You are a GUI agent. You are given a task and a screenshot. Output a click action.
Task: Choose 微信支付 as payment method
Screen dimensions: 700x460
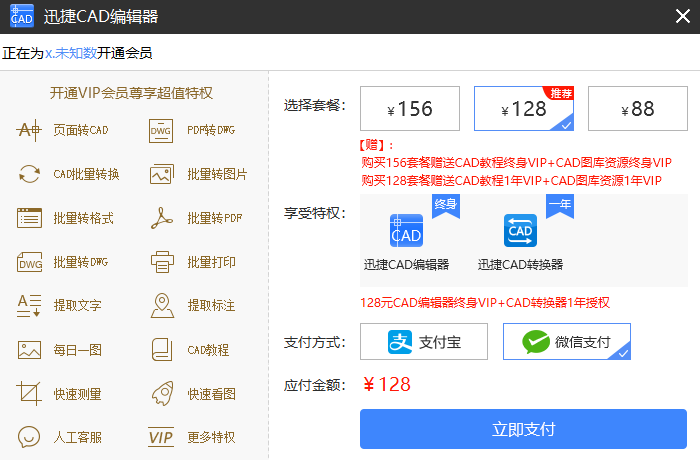tap(567, 342)
